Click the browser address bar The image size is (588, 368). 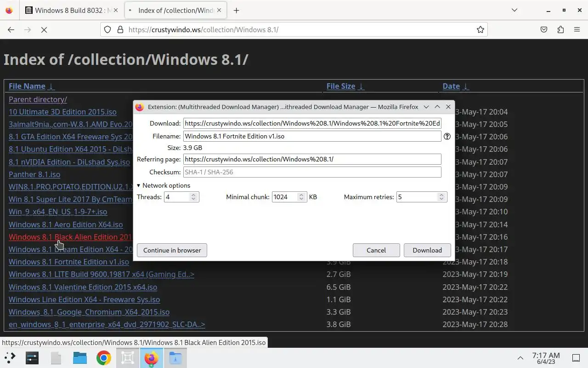pos(294,29)
